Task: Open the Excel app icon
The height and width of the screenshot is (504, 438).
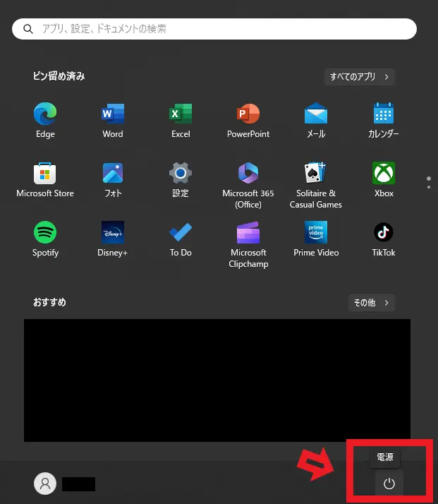Action: 181,114
